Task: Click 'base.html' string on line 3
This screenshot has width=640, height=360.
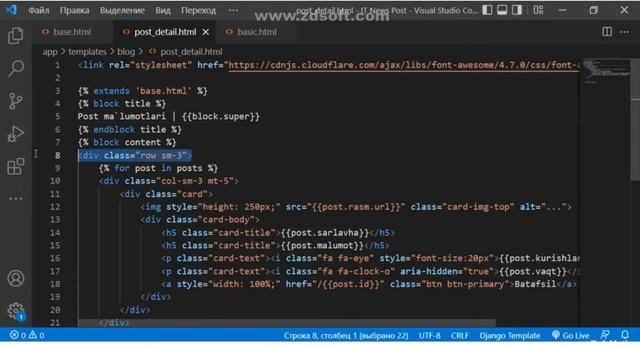Action: point(163,91)
